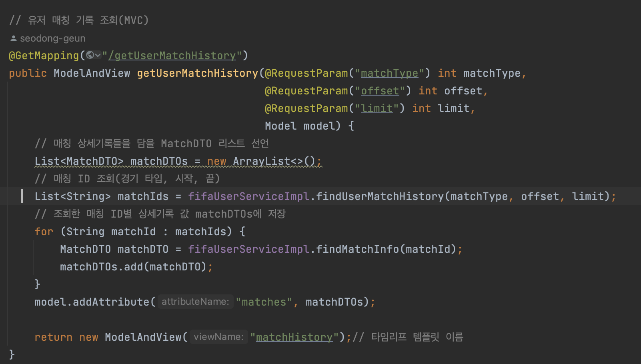641x364 pixels.
Task: Click the "limit" request param string
Action: tap(377, 108)
